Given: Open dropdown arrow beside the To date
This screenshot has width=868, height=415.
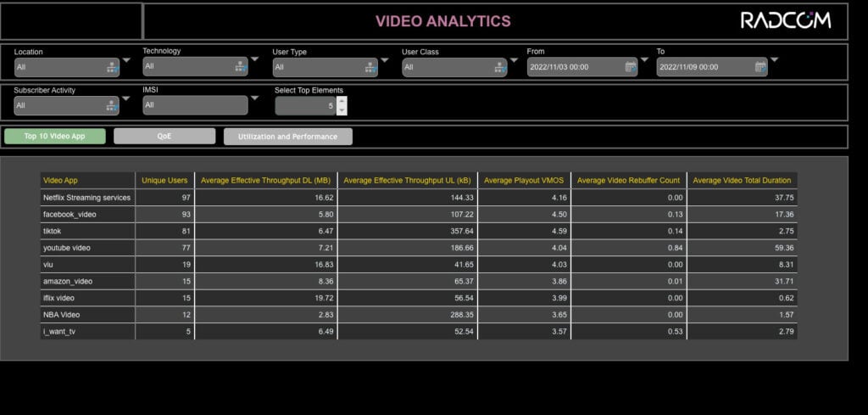Looking at the screenshot, I should (x=774, y=59).
